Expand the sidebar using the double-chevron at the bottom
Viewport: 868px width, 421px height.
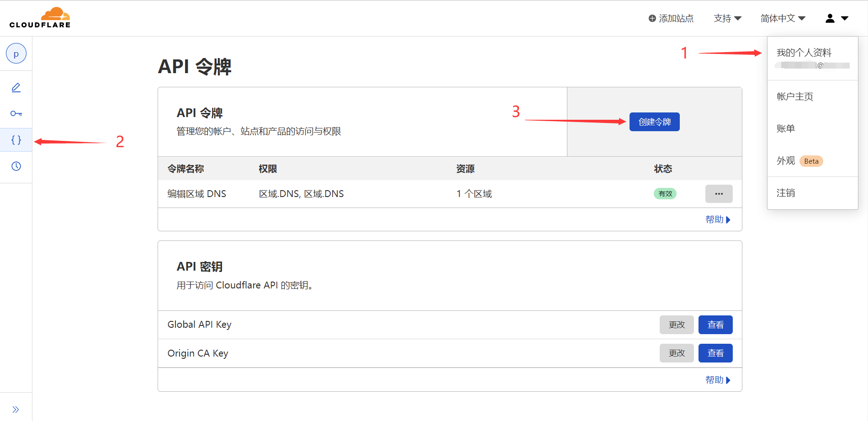[16, 409]
